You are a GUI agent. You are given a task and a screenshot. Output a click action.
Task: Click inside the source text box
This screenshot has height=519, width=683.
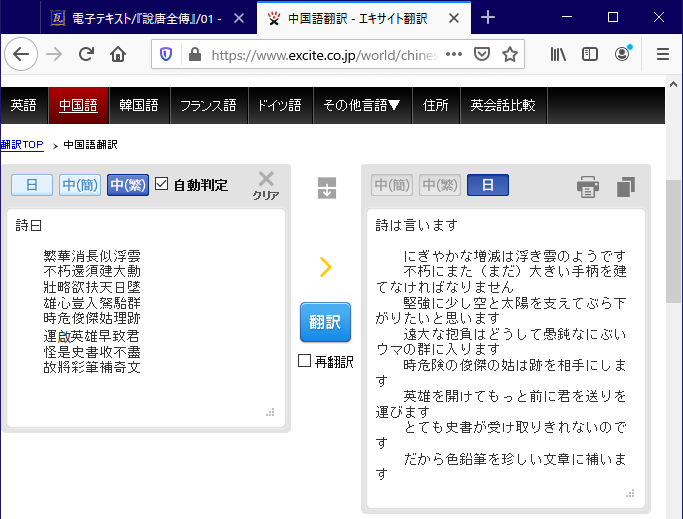[x=146, y=318]
